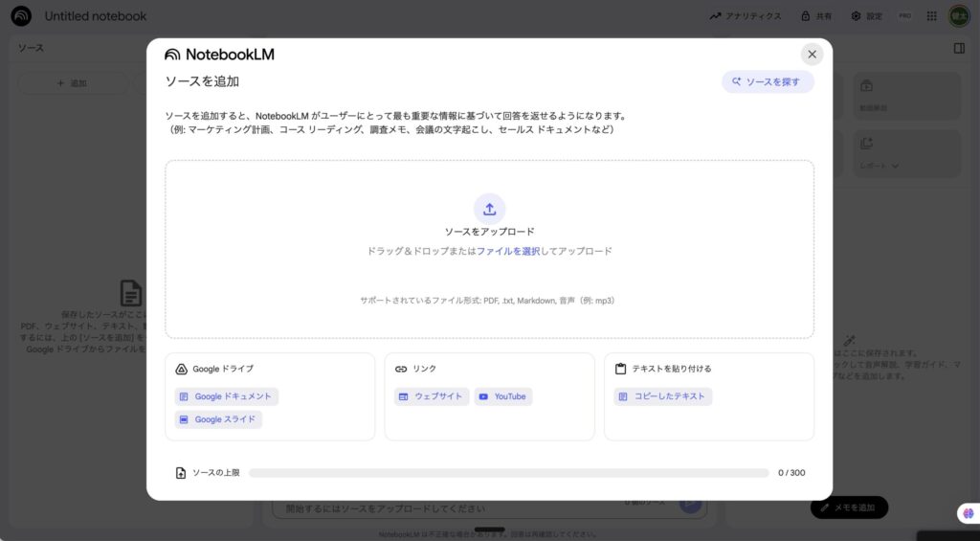Close the ソースを追加 dialog
Image resolution: width=980 pixels, height=541 pixels.
(x=812, y=55)
